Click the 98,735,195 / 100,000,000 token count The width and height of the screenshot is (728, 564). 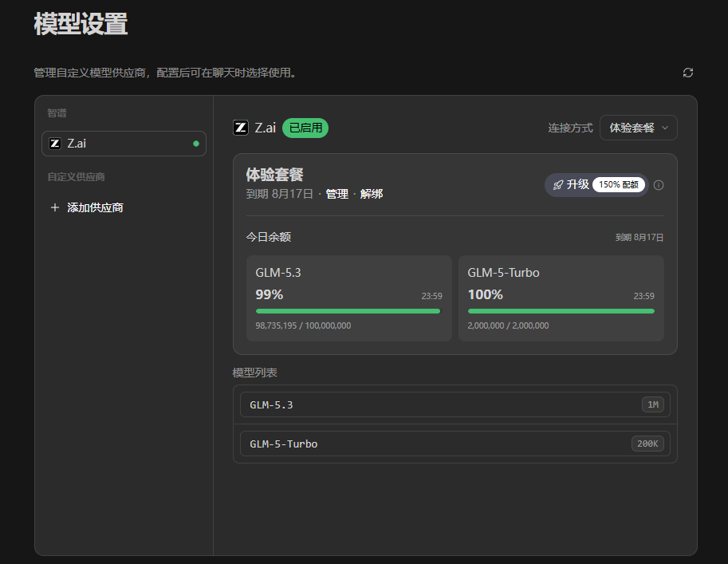click(303, 325)
